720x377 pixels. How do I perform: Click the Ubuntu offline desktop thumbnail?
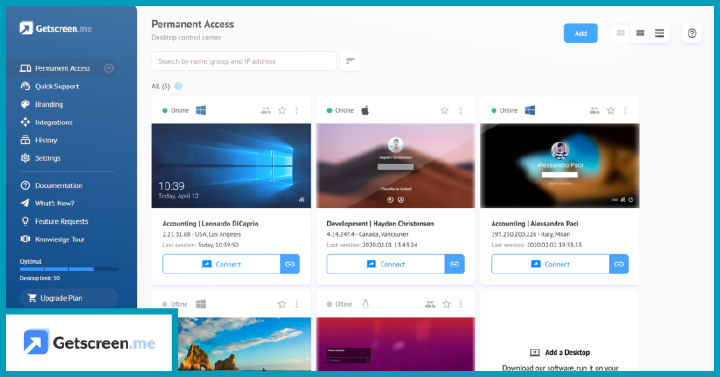click(x=395, y=344)
